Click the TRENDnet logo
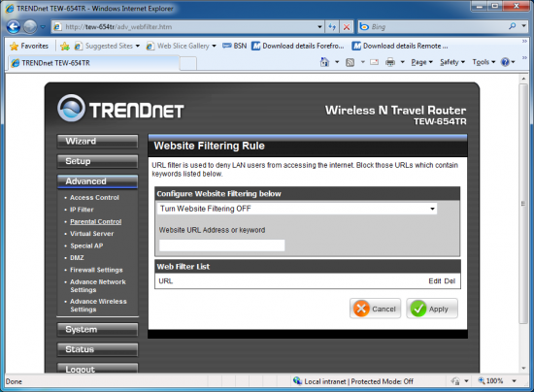This screenshot has width=534, height=392. (120, 109)
